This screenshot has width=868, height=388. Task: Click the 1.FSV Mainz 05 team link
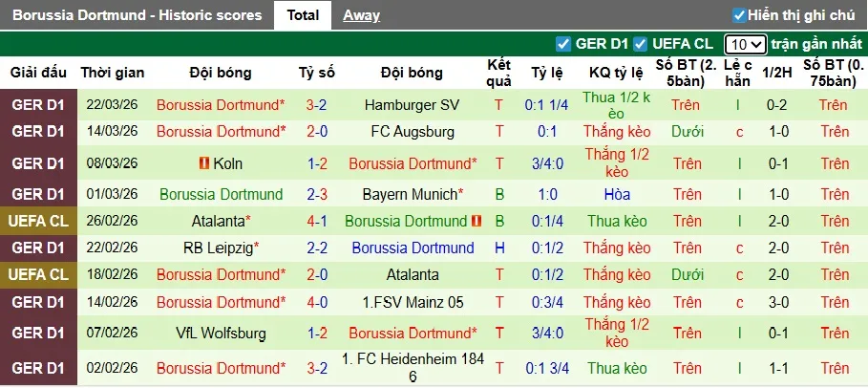coord(412,302)
